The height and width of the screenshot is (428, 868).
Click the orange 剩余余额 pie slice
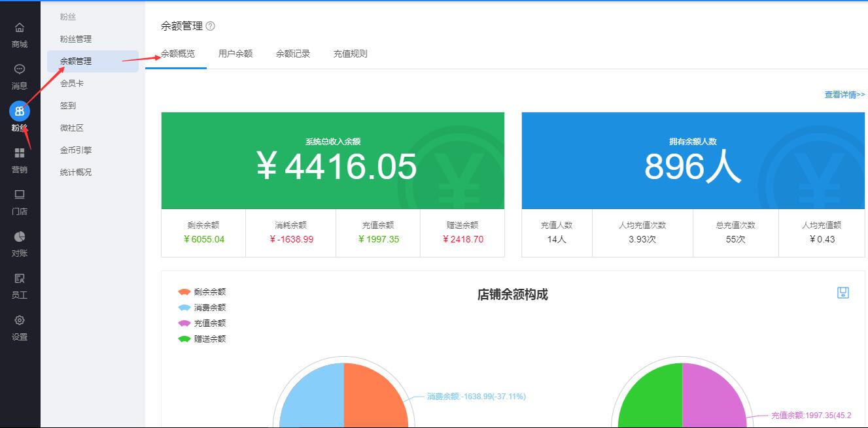tap(373, 399)
